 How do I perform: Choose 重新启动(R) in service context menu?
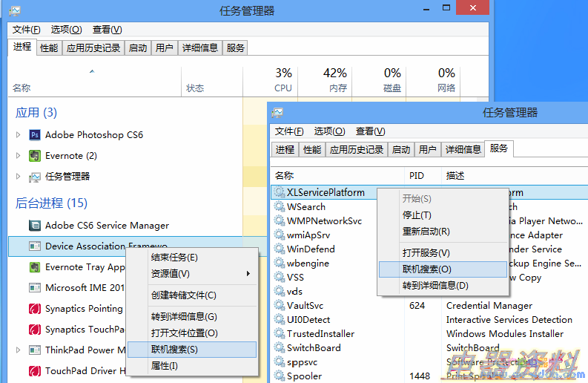[x=426, y=232]
